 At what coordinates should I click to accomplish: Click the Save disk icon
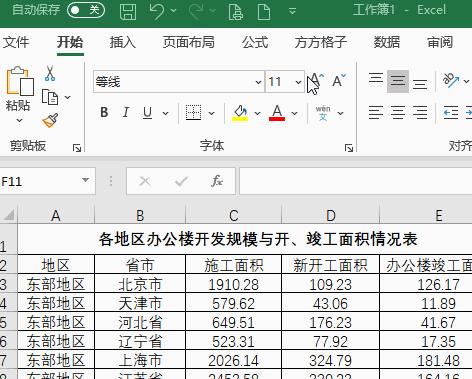[128, 11]
